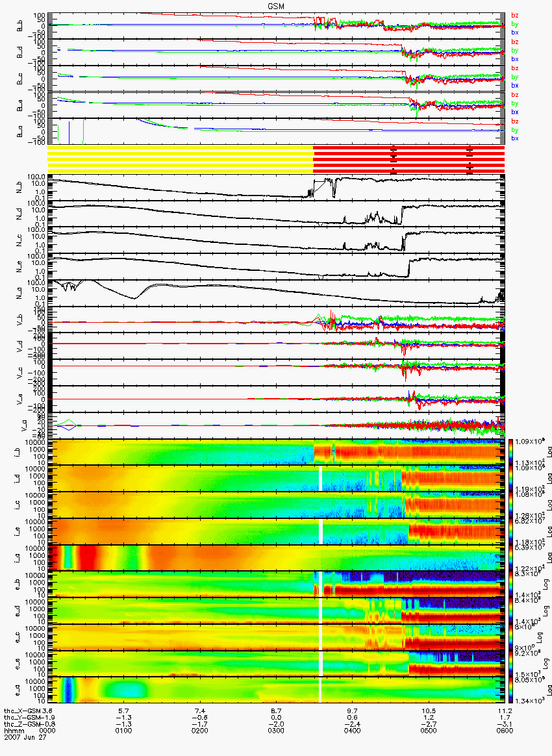Click the color bar beside the i_e spectrogram
This screenshot has height=756, width=552.
coord(511,531)
